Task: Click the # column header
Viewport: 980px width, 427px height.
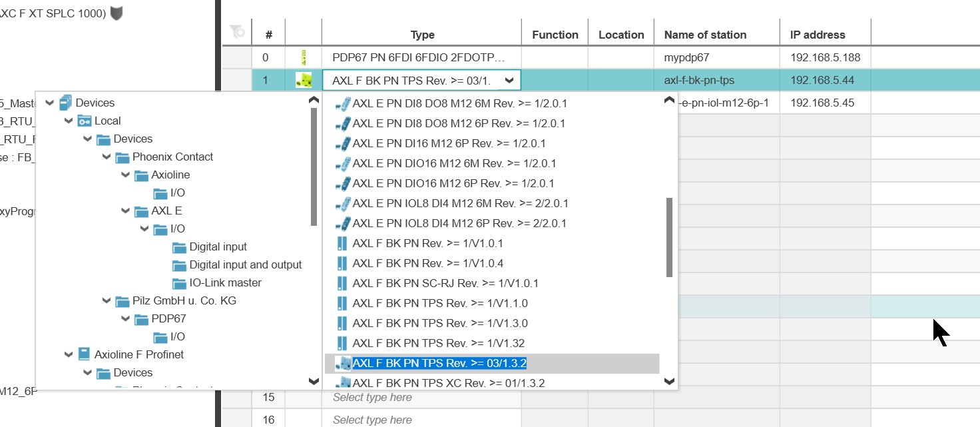Action: point(269,35)
